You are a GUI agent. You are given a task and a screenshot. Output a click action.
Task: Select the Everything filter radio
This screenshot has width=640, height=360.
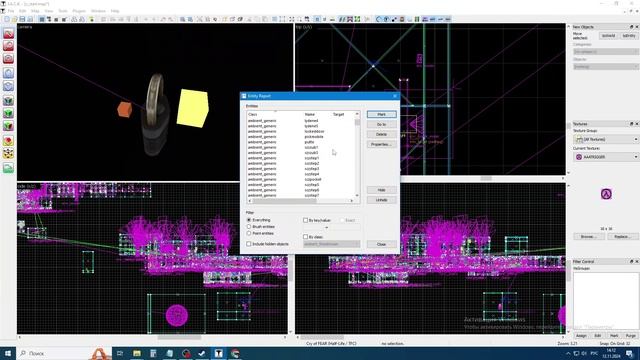(249, 220)
